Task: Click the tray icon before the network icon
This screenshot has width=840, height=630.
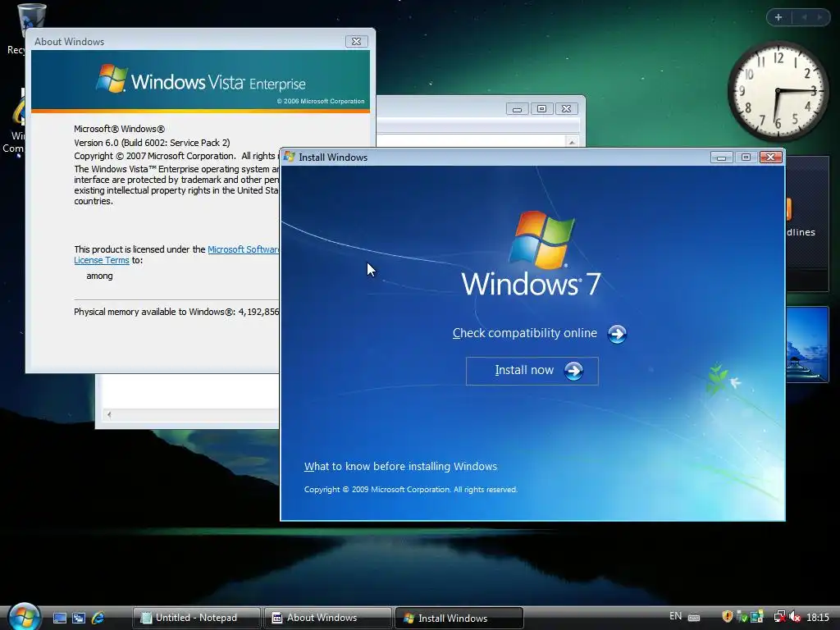Action: click(757, 617)
